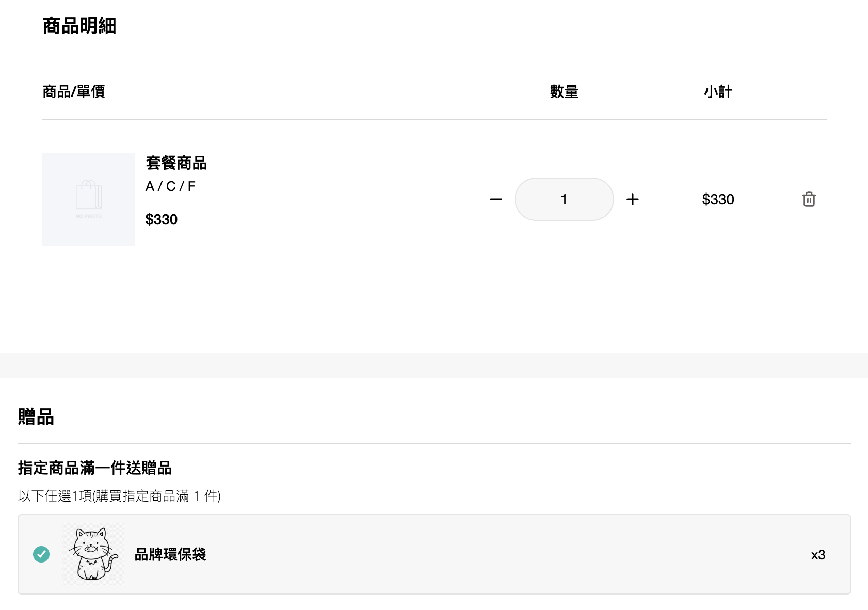Click the A / C / F variant text
This screenshot has height=610, width=868.
[170, 186]
